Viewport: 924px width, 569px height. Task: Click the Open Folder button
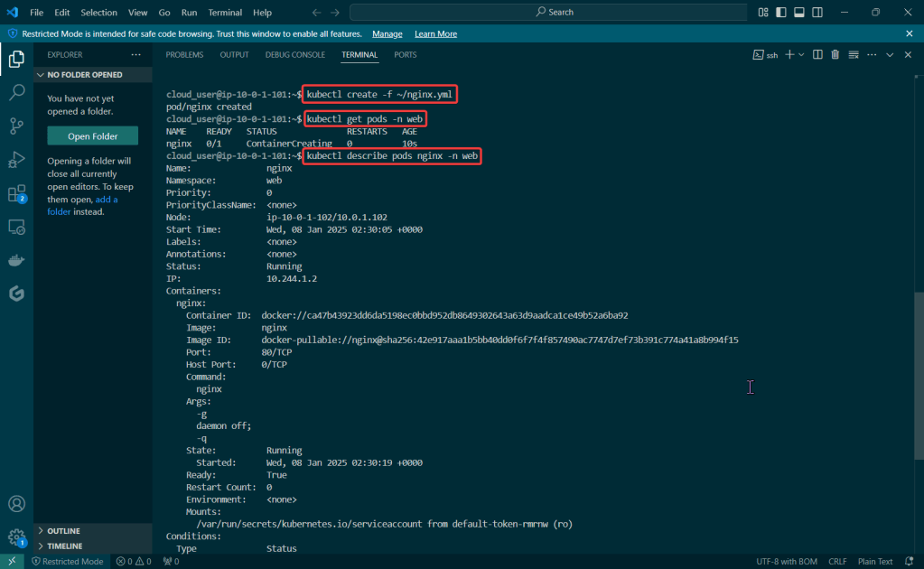pos(93,136)
